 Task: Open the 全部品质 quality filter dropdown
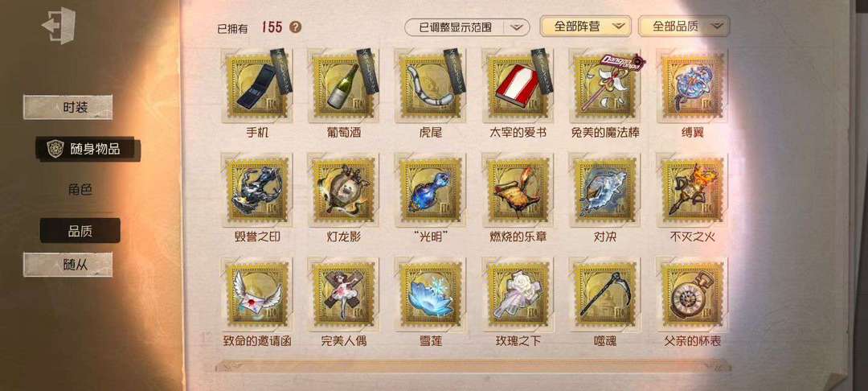[684, 26]
